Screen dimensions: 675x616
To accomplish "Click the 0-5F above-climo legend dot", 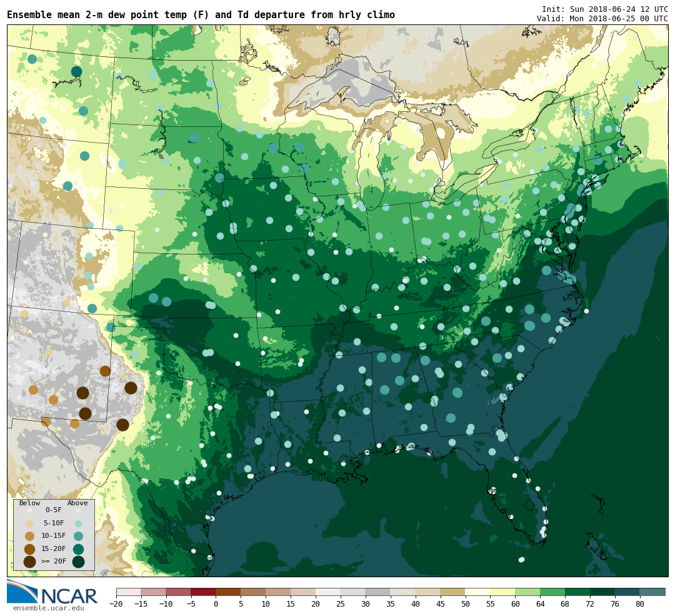I will pyautogui.click(x=78, y=510).
